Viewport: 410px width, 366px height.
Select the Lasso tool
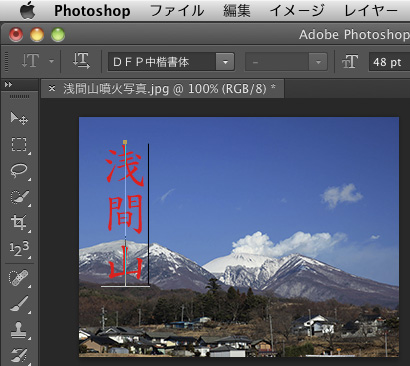point(19,170)
